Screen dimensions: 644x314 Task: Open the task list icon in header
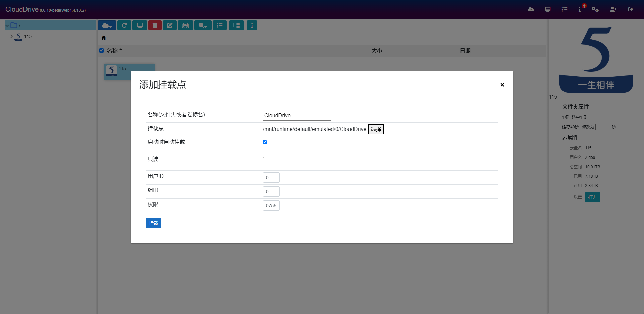click(x=565, y=9)
